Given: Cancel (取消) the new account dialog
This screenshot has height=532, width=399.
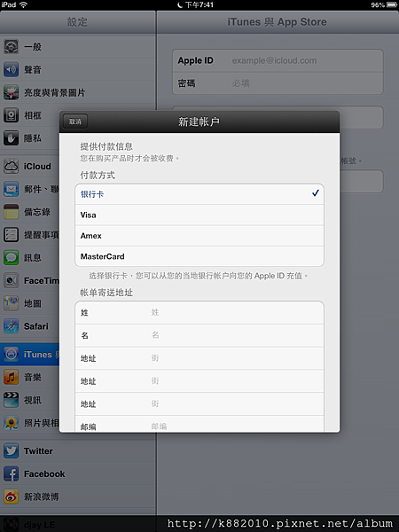Looking at the screenshot, I should pyautogui.click(x=75, y=121).
